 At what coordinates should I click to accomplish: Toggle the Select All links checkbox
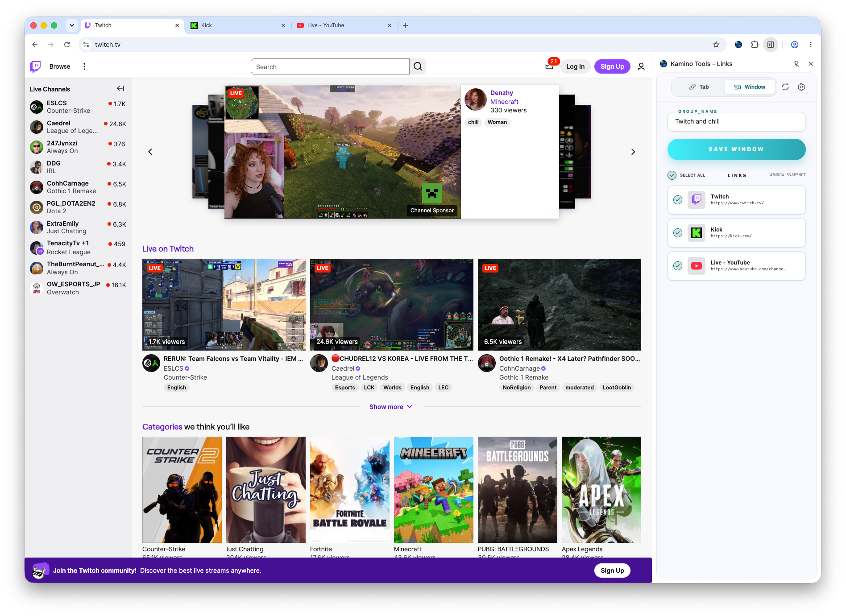point(672,175)
